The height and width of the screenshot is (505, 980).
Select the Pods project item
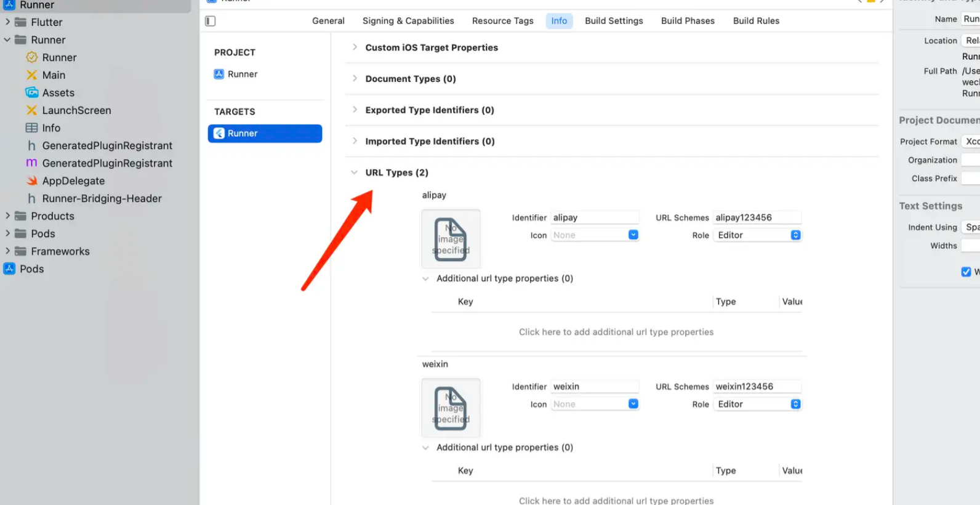pos(31,269)
